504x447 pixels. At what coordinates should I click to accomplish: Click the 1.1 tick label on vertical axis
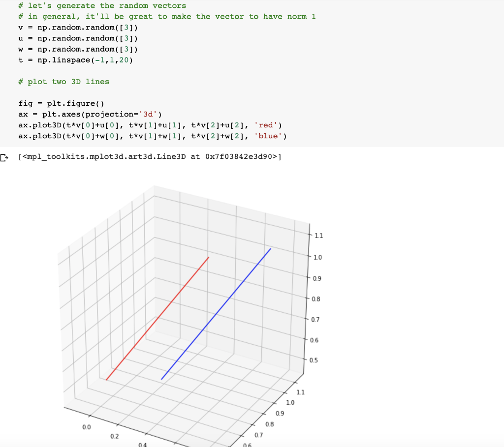319,236
